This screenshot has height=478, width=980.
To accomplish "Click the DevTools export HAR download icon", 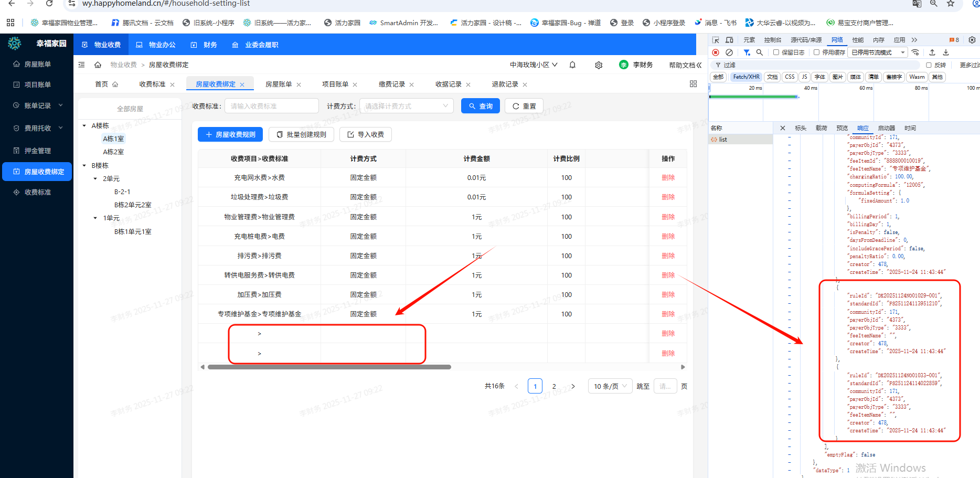I will tap(946, 52).
